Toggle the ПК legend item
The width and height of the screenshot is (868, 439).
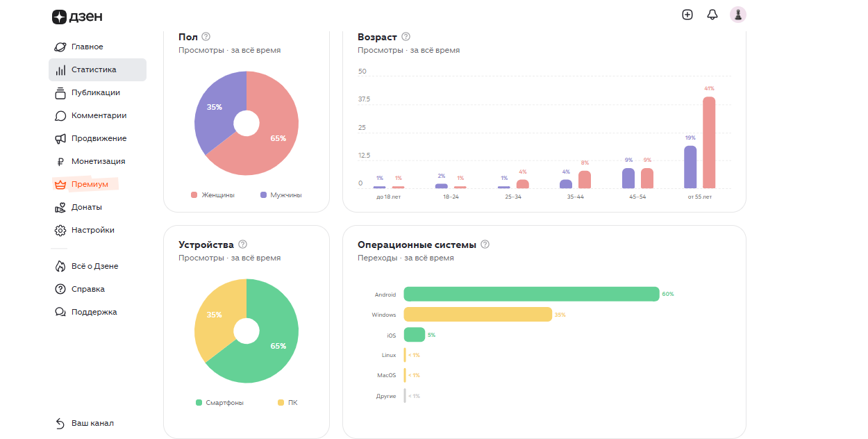coord(287,403)
